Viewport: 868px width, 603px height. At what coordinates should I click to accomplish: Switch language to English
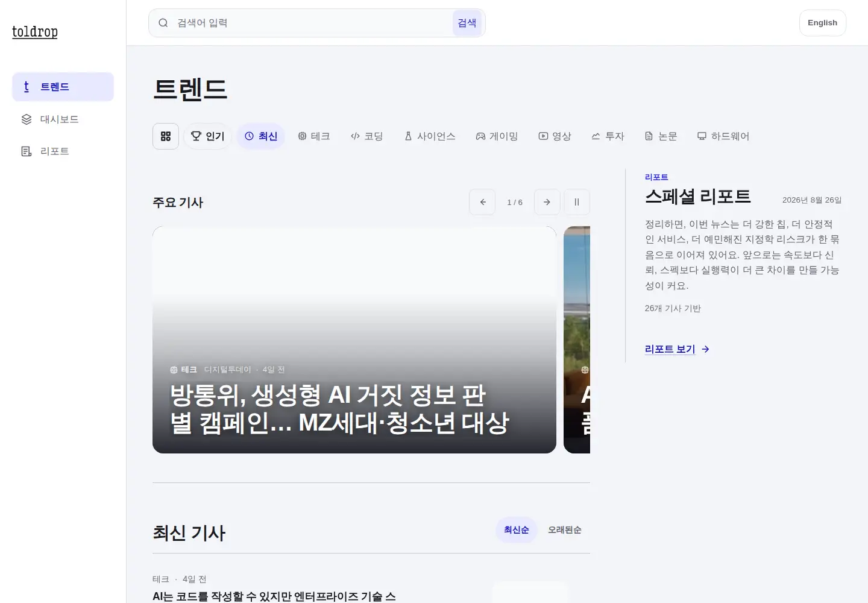[x=822, y=23]
